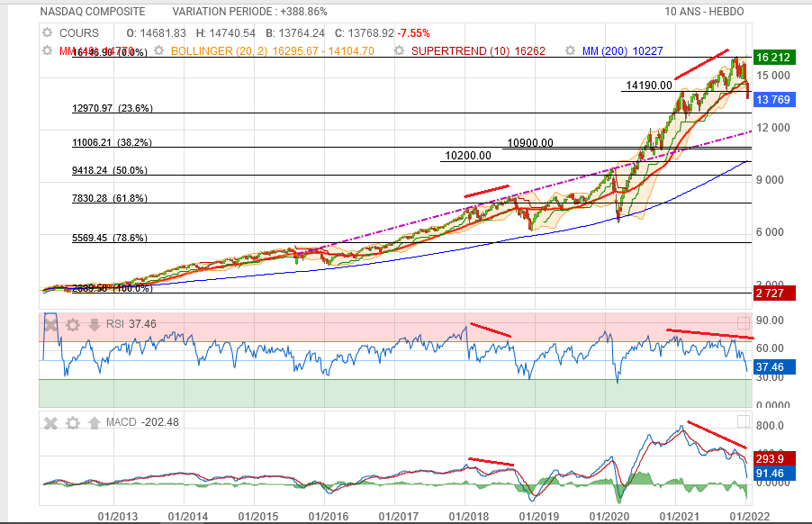Click the 16 212 green price tag
Image resolution: width=812 pixels, height=524 pixels.
[x=773, y=58]
